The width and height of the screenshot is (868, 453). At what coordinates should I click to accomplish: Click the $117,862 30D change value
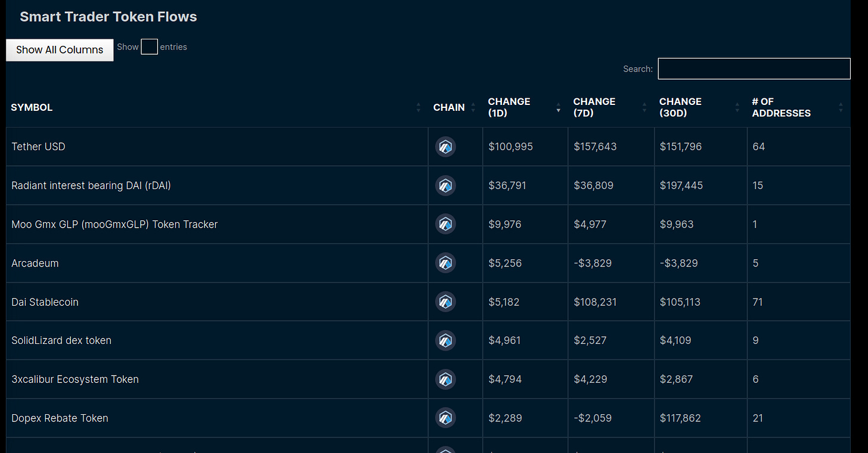(680, 418)
